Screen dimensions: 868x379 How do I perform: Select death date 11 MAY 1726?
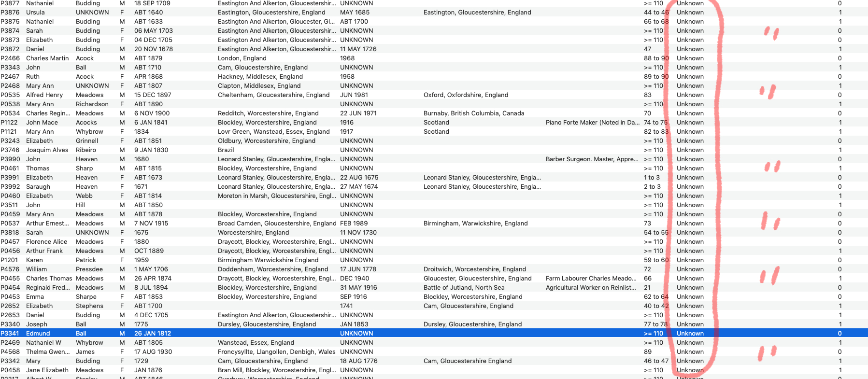point(358,49)
